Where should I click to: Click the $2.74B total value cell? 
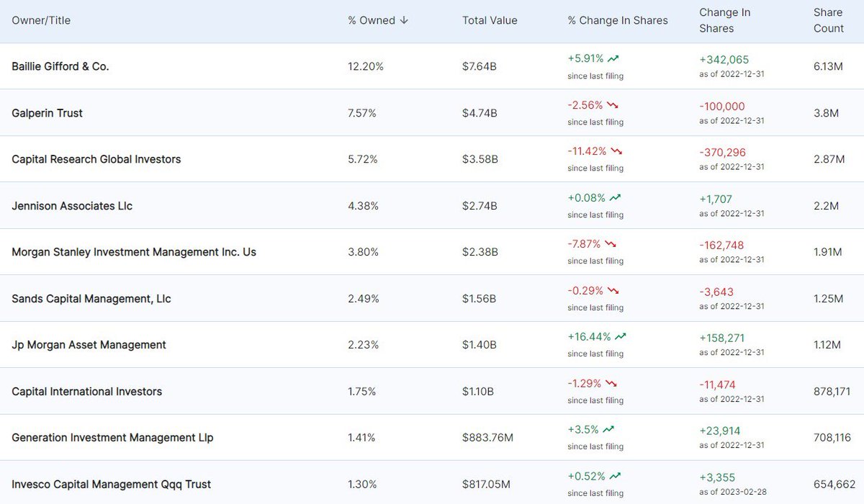pyautogui.click(x=480, y=206)
